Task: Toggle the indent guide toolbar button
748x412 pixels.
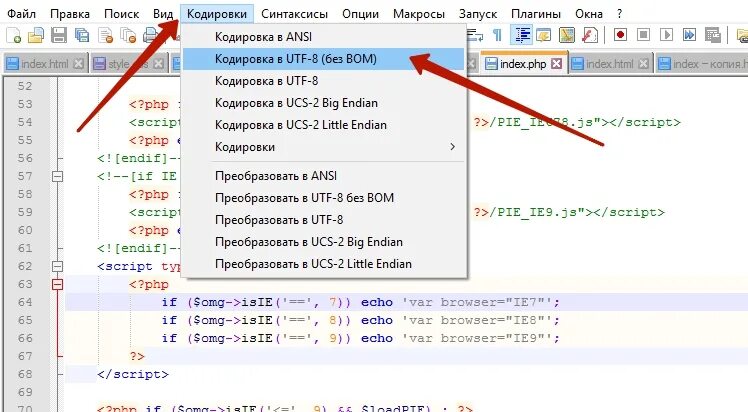Action: [521, 35]
